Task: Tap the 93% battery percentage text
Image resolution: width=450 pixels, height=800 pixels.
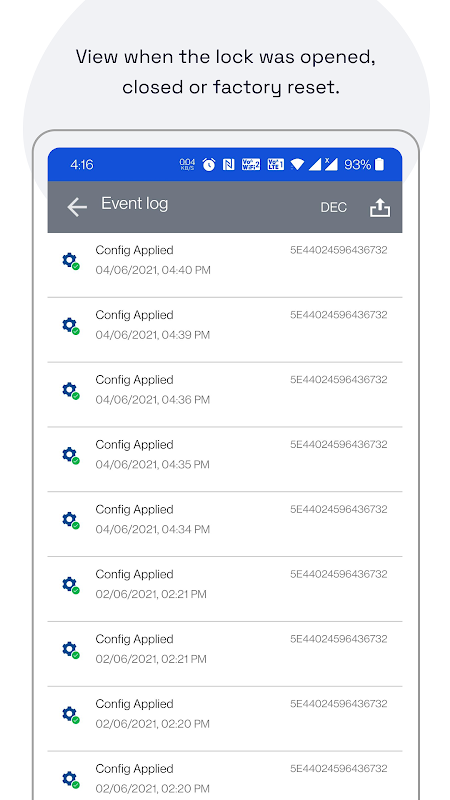Action: click(358, 165)
